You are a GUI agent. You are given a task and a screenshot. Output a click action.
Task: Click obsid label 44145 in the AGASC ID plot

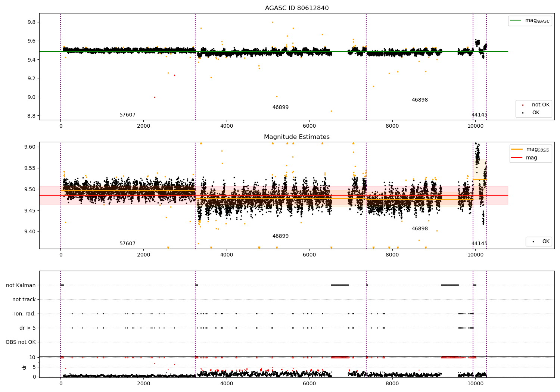(479, 115)
